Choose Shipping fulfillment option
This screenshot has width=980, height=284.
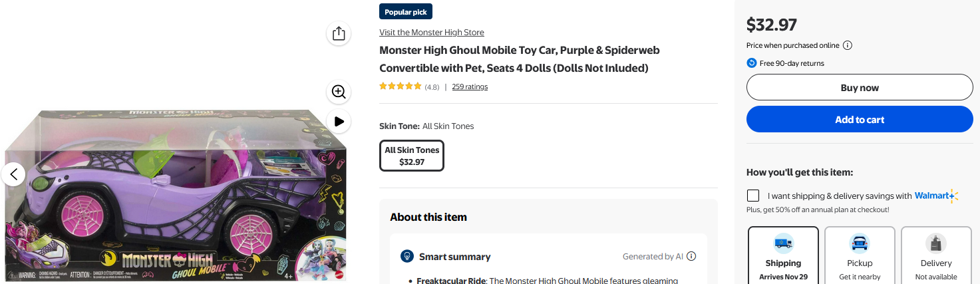(783, 255)
